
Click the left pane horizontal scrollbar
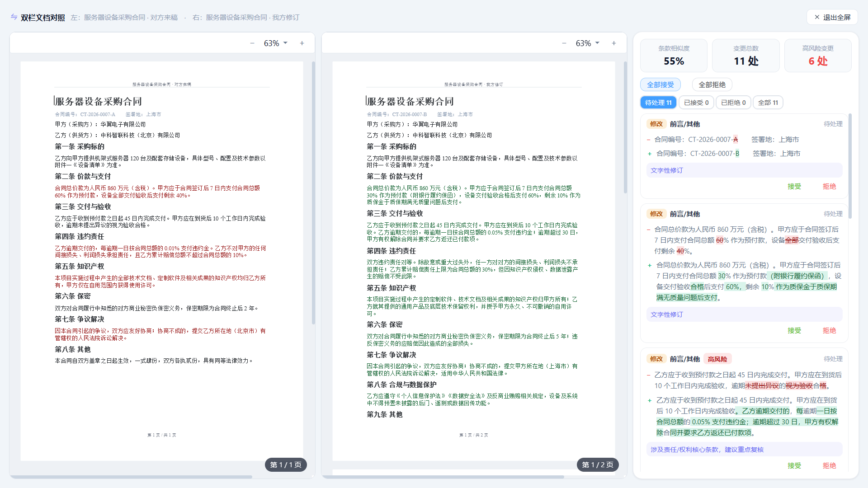pyautogui.click(x=131, y=477)
